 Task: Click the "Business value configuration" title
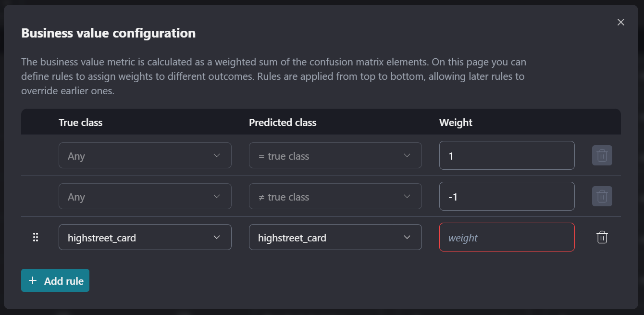pos(108,33)
